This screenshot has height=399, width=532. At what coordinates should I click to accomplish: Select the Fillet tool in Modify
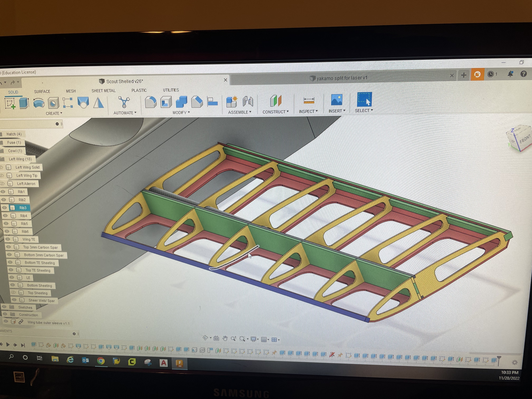[151, 102]
